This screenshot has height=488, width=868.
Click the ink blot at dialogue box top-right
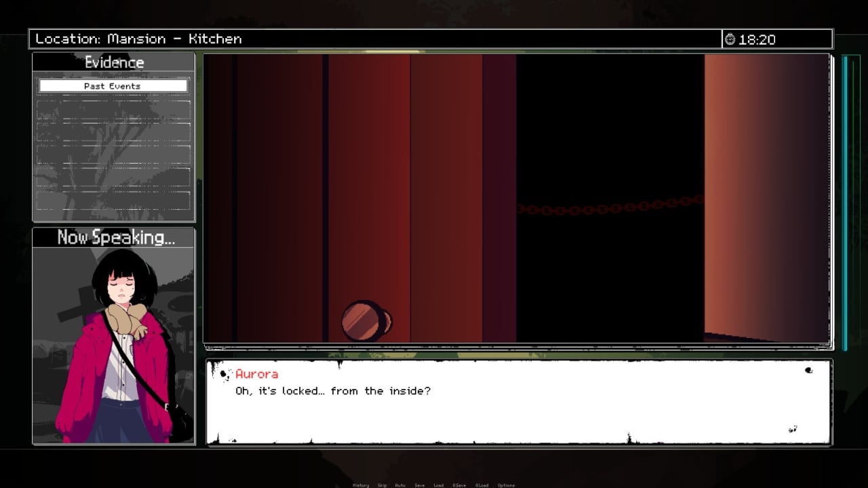808,371
